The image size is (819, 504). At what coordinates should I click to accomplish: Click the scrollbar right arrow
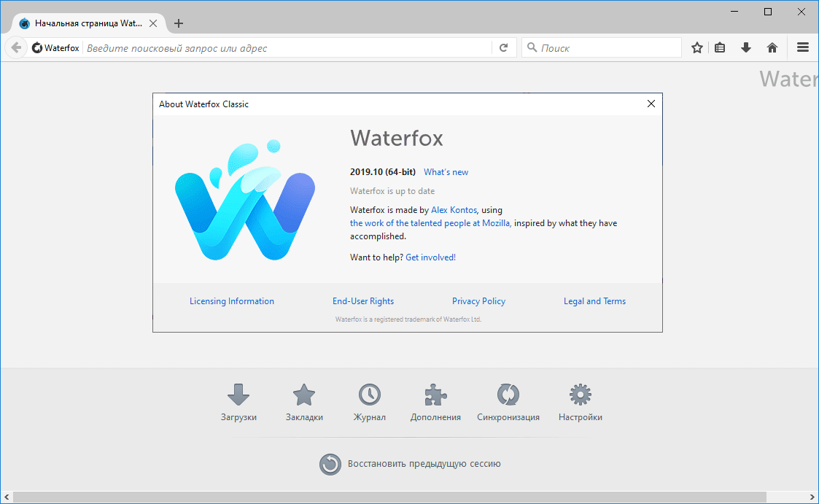[812, 497]
